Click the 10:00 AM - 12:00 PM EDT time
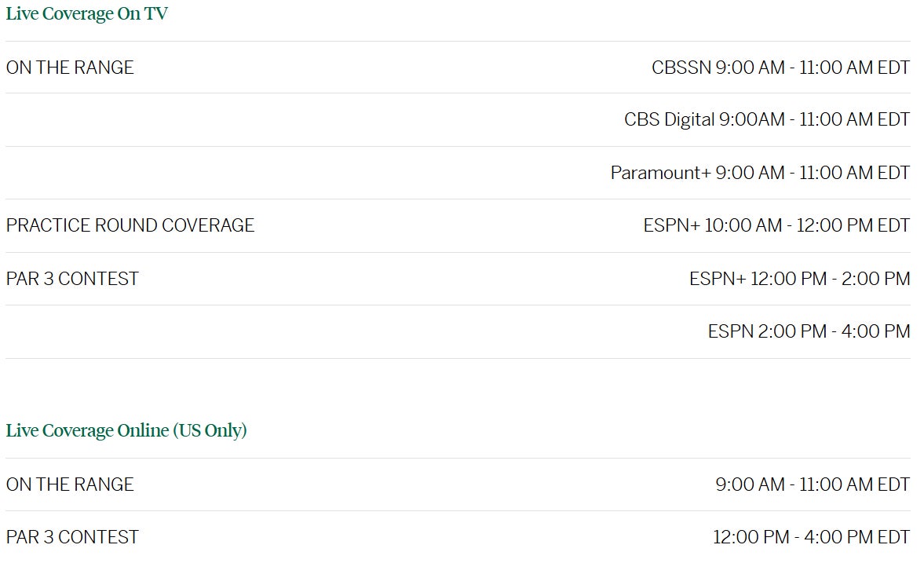 click(806, 225)
